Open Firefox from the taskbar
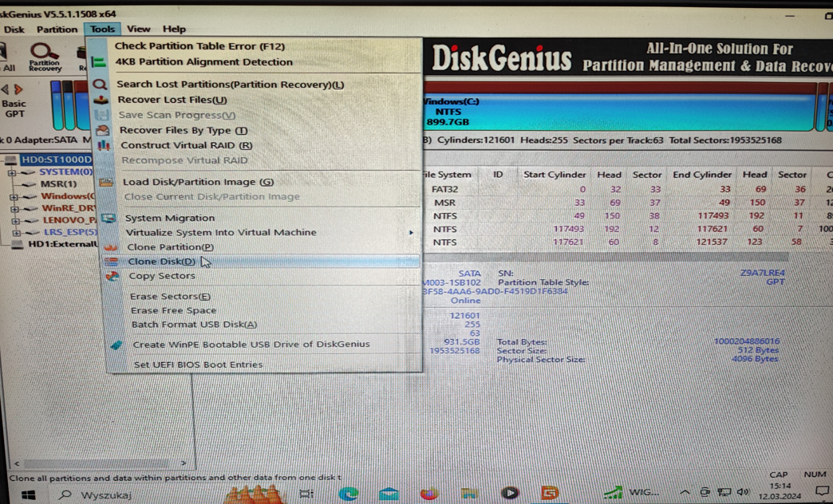The image size is (833, 504). tap(428, 494)
